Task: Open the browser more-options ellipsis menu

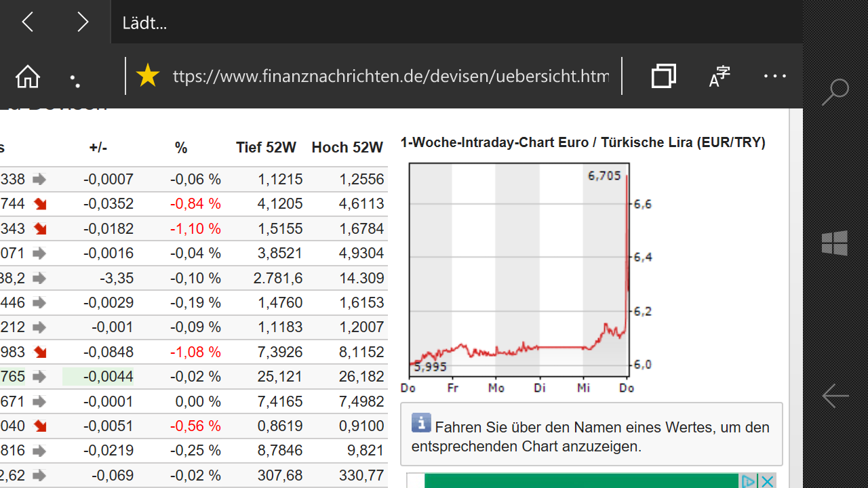Action: point(774,76)
